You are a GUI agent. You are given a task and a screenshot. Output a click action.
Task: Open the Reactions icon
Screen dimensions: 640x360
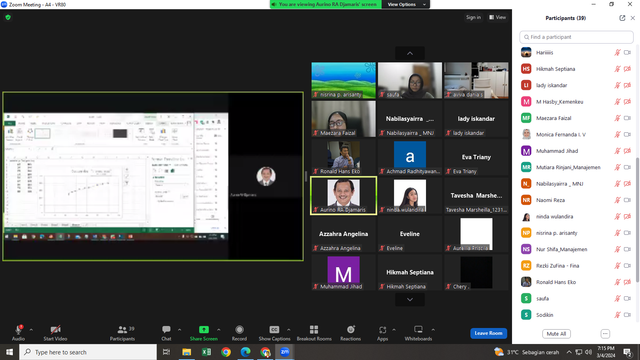[x=351, y=329]
